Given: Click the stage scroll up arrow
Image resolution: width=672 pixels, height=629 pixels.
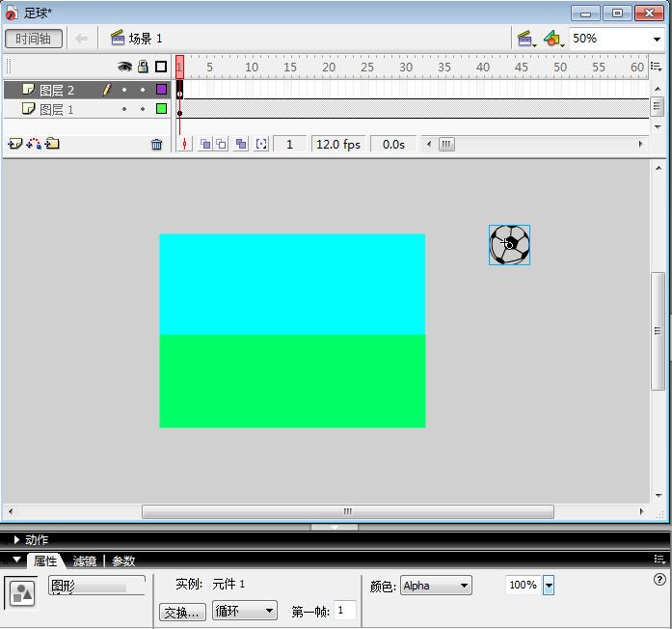Looking at the screenshot, I should (659, 168).
